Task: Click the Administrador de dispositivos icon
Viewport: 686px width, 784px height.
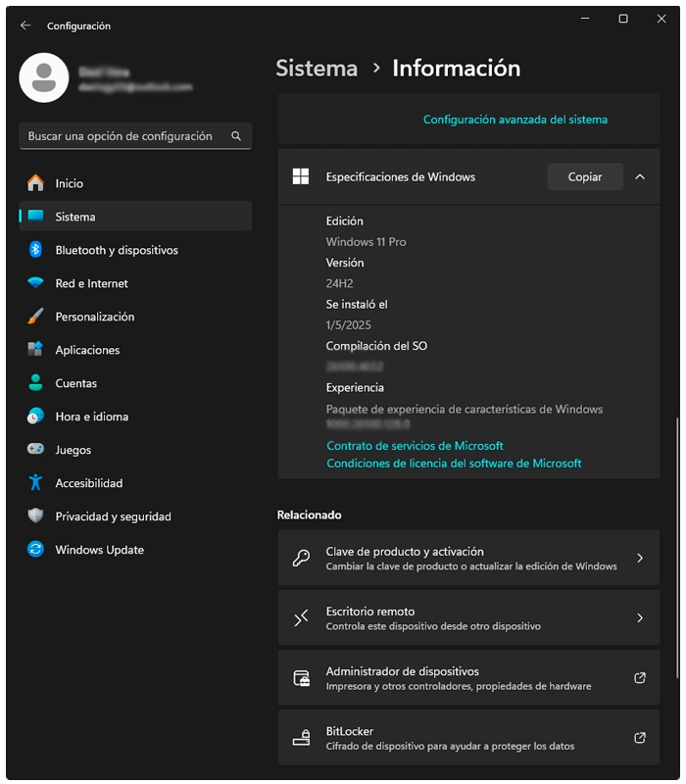Action: (301, 678)
